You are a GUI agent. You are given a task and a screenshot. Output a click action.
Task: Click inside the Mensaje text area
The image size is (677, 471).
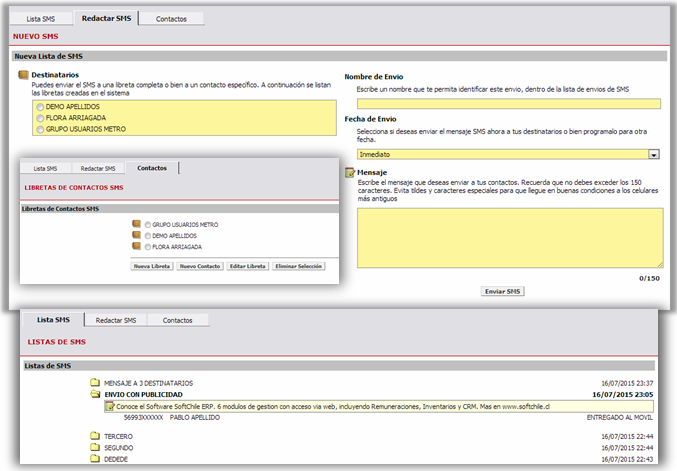click(x=508, y=237)
